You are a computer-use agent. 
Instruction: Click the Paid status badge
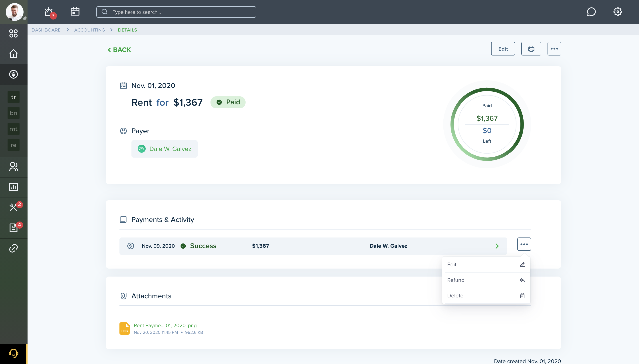point(228,102)
